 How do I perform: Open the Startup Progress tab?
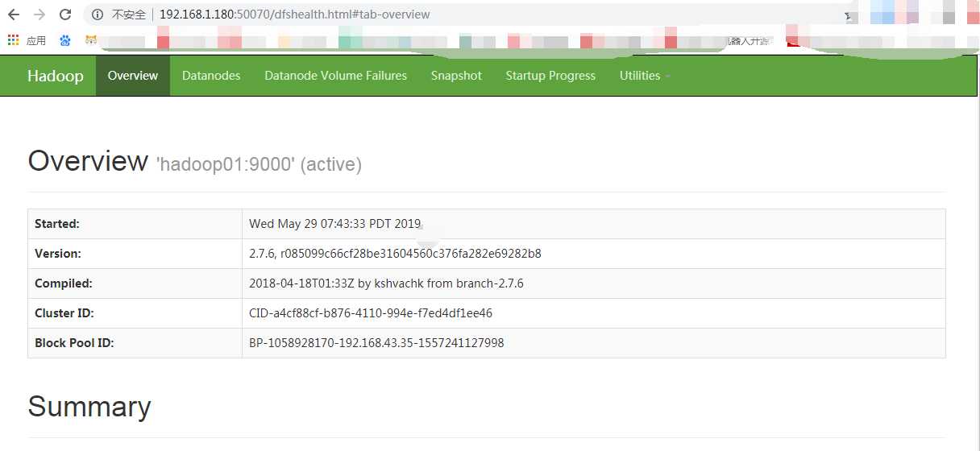pyautogui.click(x=550, y=76)
